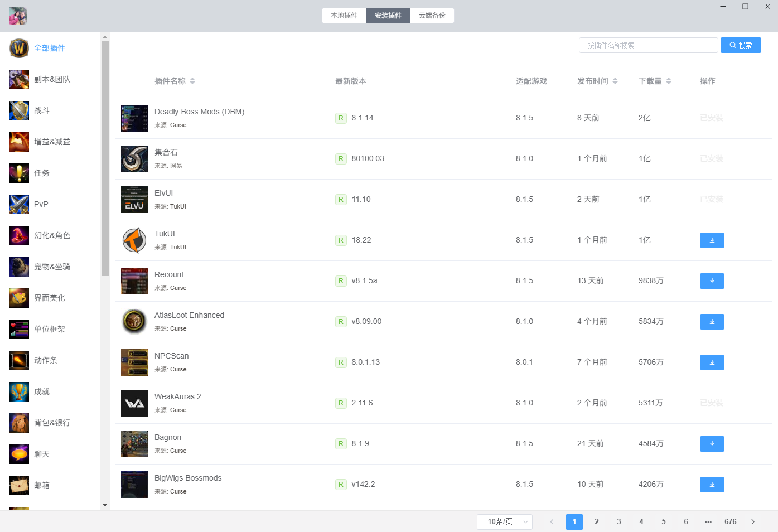
Task: Open AtlasLoot Enhanced addon name
Action: (x=190, y=316)
